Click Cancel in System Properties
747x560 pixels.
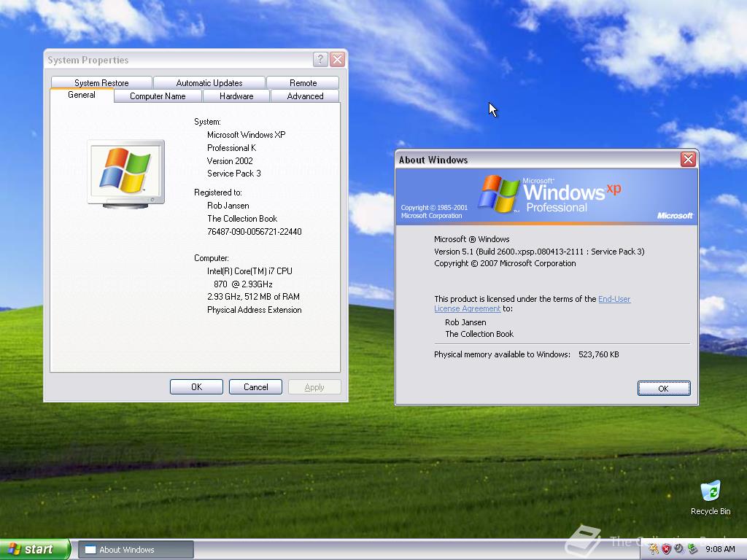click(256, 387)
